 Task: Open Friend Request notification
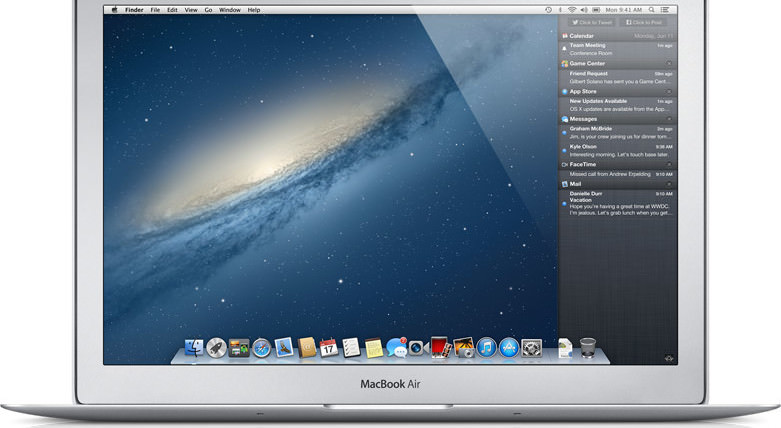pyautogui.click(x=618, y=77)
